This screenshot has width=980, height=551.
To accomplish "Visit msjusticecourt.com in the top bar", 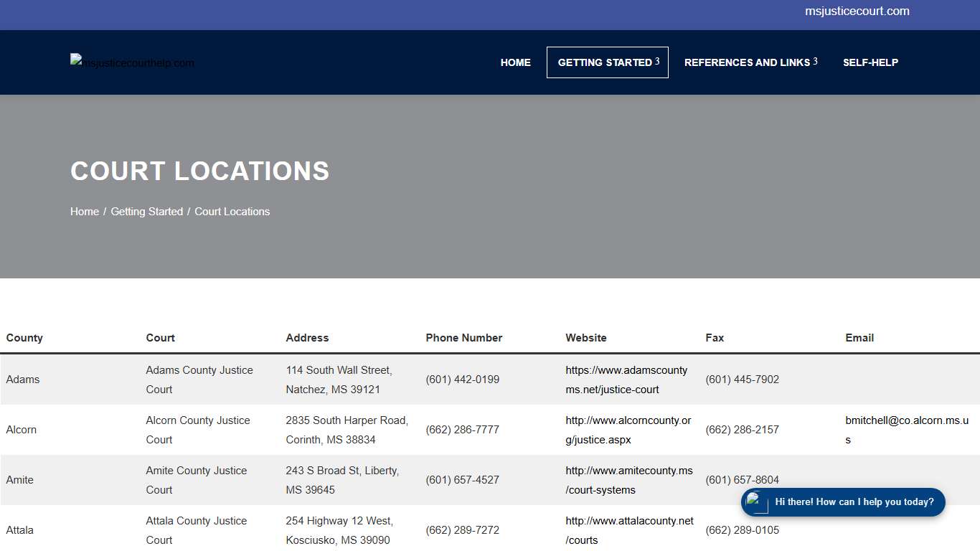I will 857,11.
